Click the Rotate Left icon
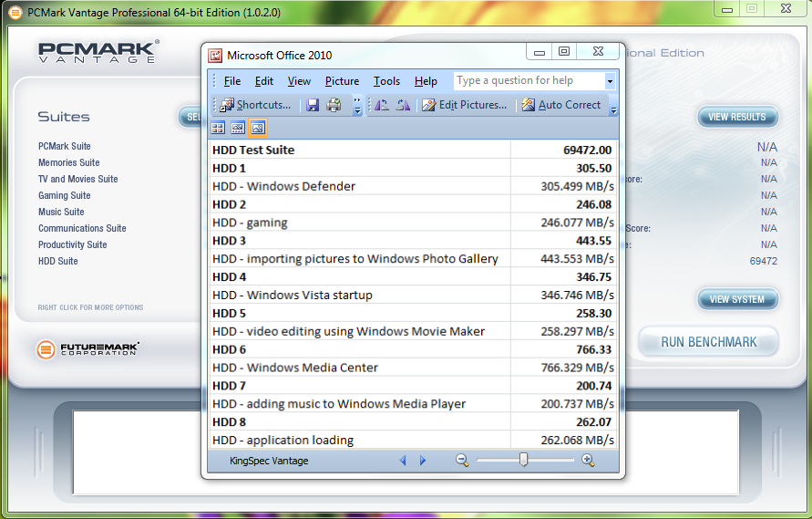 coord(381,105)
